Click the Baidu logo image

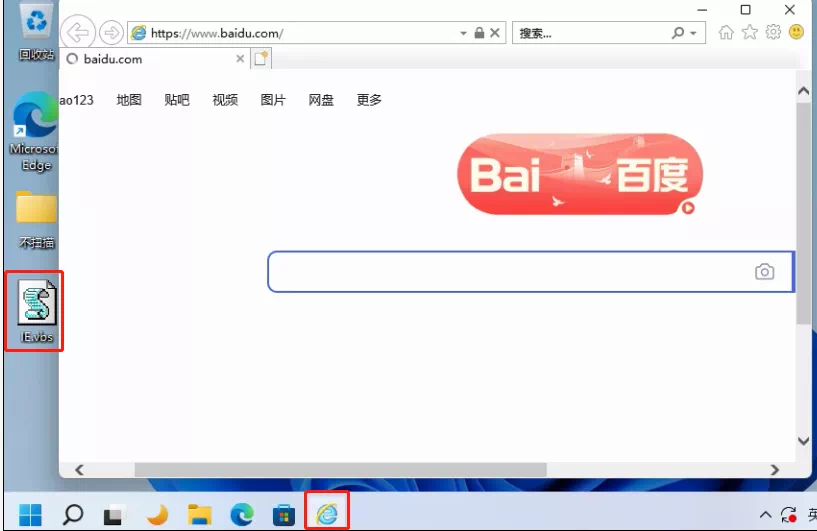coord(580,174)
